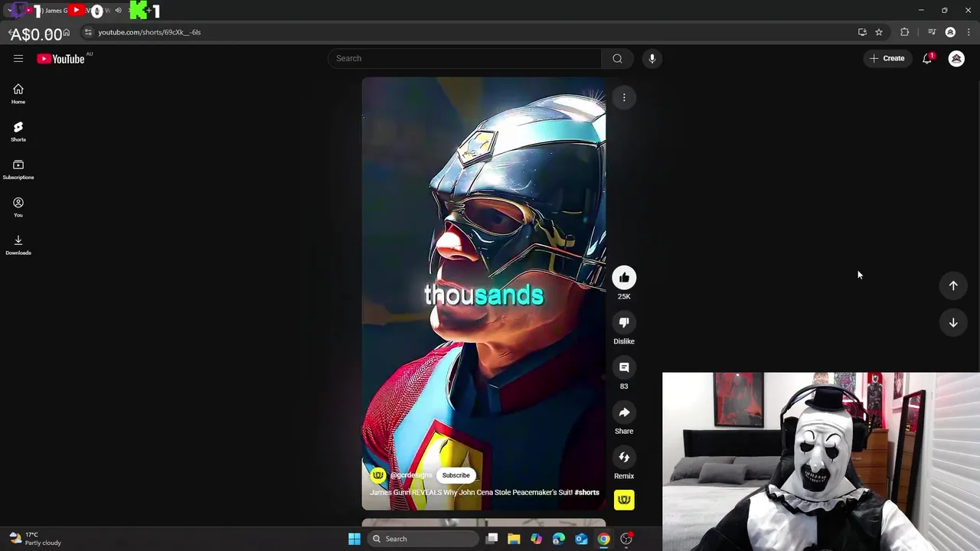This screenshot has height=551, width=980.
Task: Mute the tab with the speaker icon
Action: click(x=118, y=11)
